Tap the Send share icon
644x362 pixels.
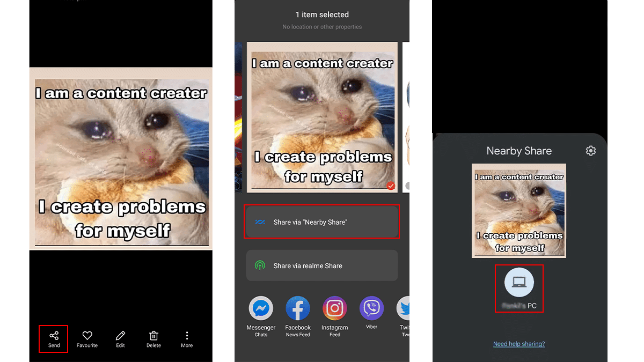54,336
